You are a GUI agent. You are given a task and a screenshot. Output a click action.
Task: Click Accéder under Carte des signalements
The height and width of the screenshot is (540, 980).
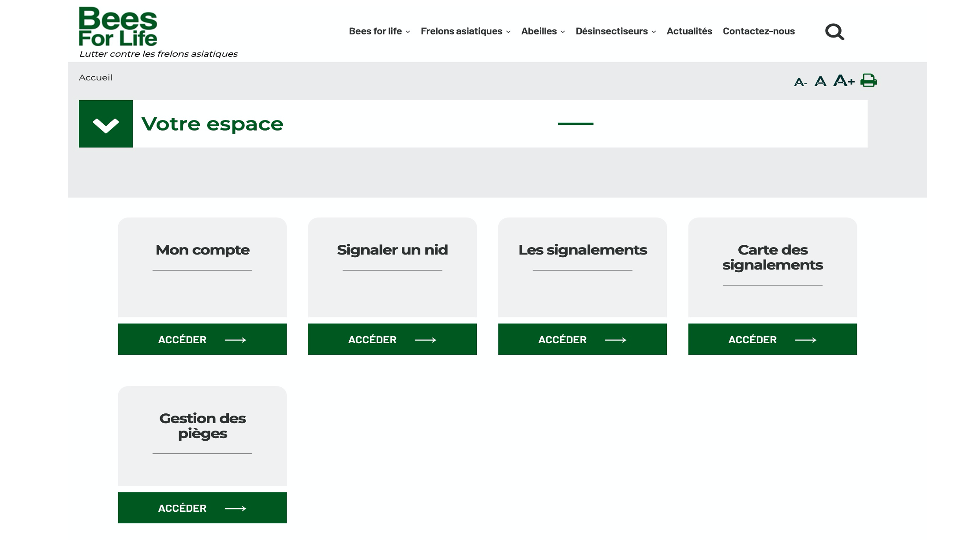(x=772, y=339)
